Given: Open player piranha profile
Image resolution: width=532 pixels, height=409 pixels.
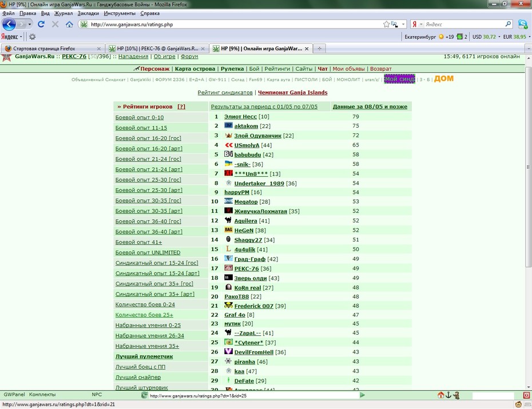Looking at the screenshot, I should point(244,362).
